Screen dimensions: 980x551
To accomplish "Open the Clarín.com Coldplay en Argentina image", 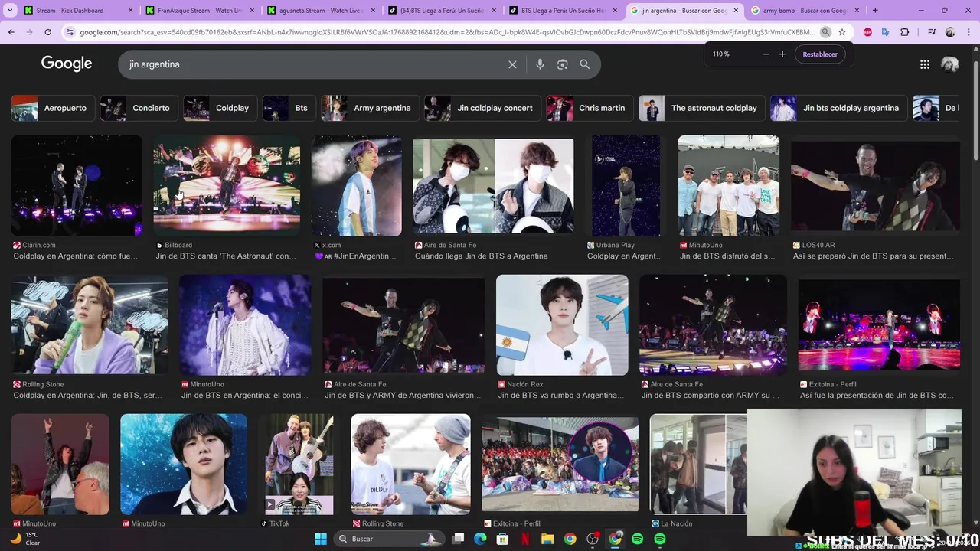I will tap(77, 186).
